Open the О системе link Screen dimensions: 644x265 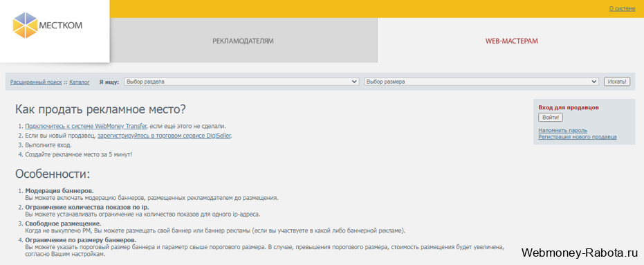pyautogui.click(x=622, y=8)
